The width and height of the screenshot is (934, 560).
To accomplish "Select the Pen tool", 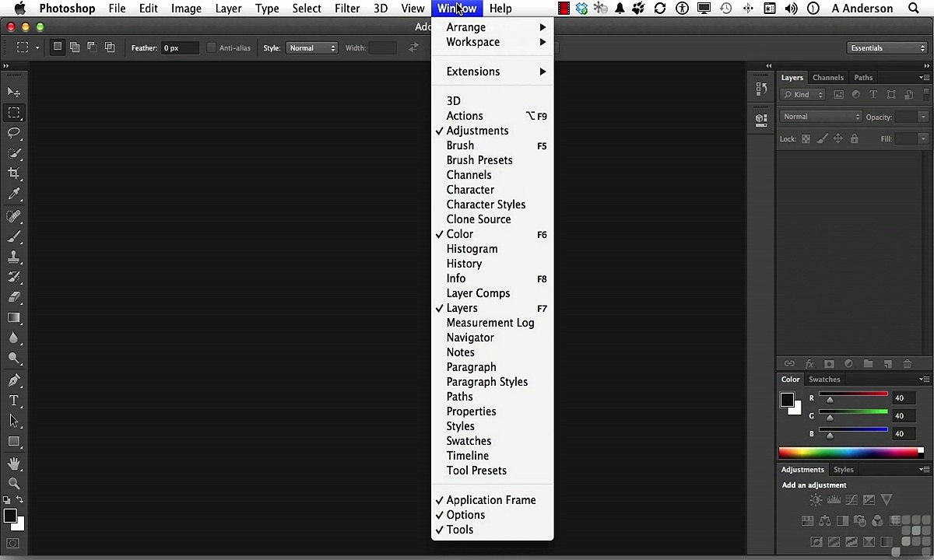I will (x=14, y=380).
